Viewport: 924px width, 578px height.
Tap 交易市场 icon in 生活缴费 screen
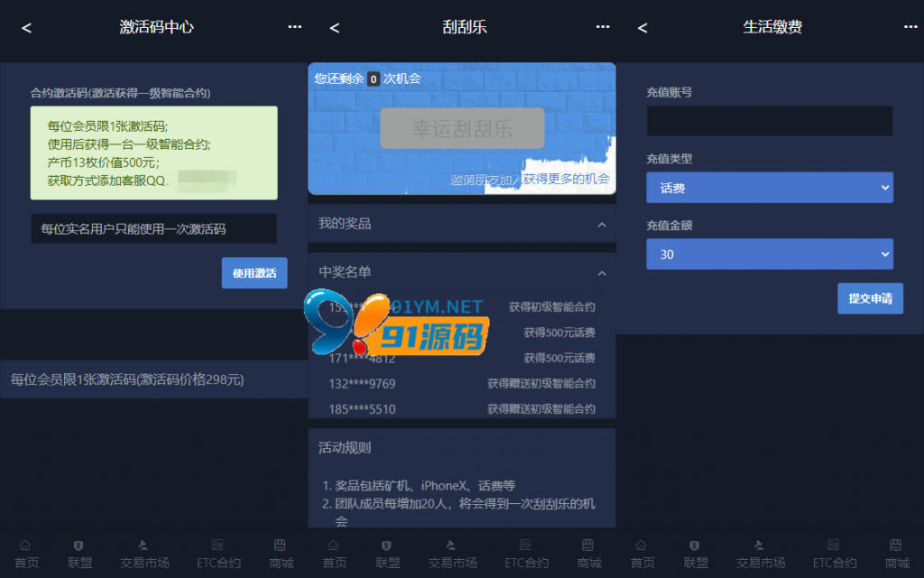pos(759,545)
